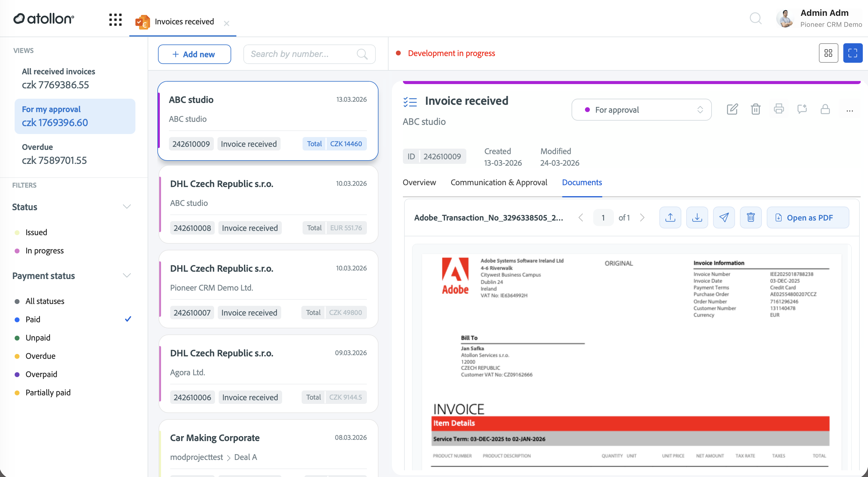Enable fullscreen mode with the expand icon
The width and height of the screenshot is (868, 477).
(x=853, y=53)
